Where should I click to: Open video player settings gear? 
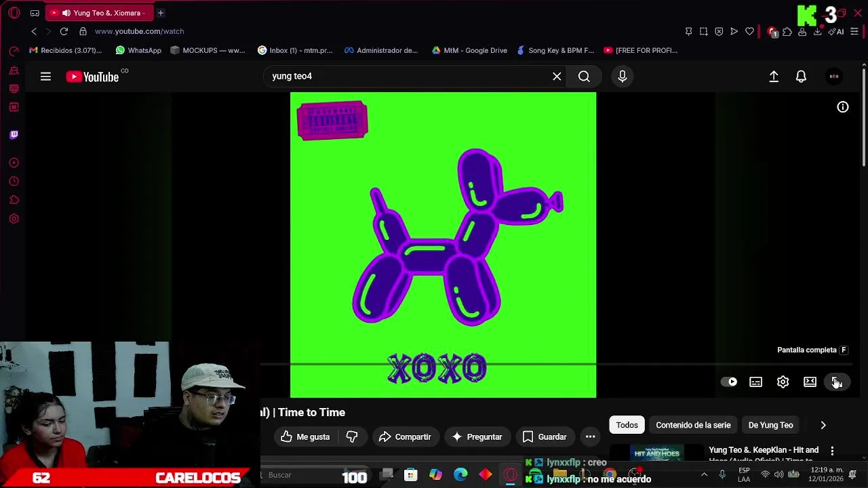point(783,382)
